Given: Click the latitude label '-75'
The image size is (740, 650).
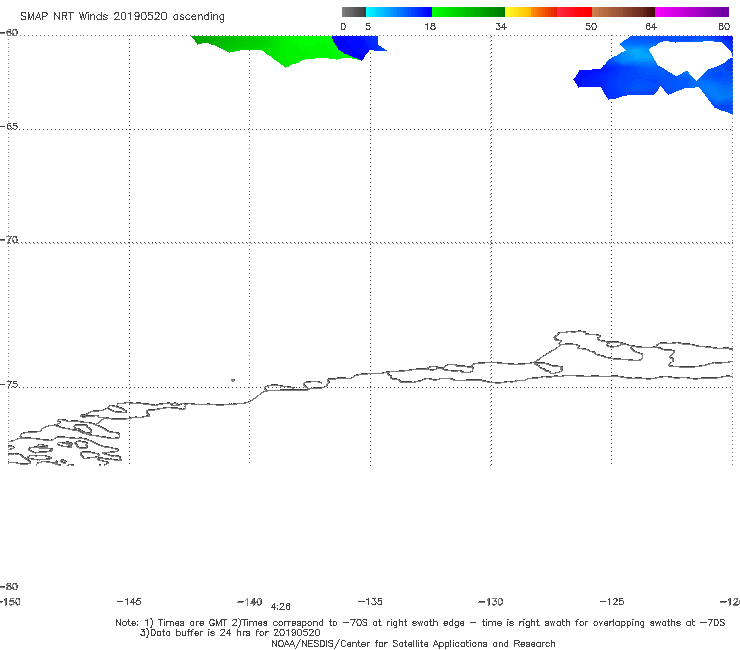Looking at the screenshot, I should [9, 384].
